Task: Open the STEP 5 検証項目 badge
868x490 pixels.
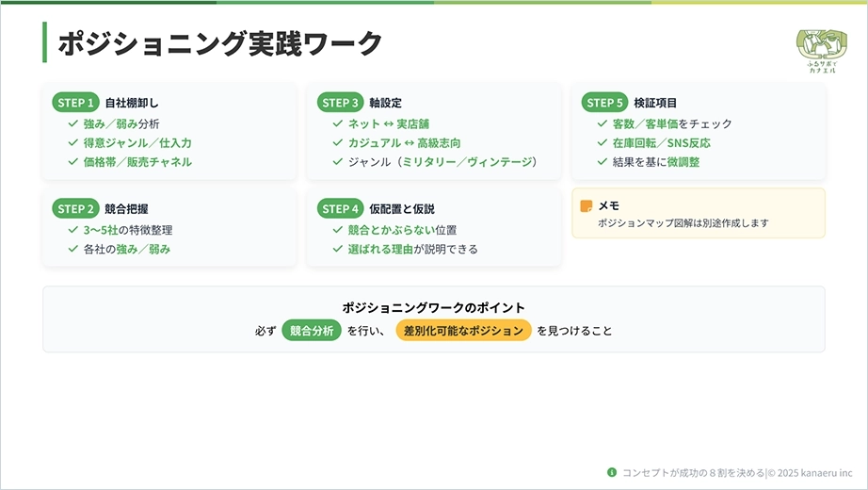Action: pos(605,103)
